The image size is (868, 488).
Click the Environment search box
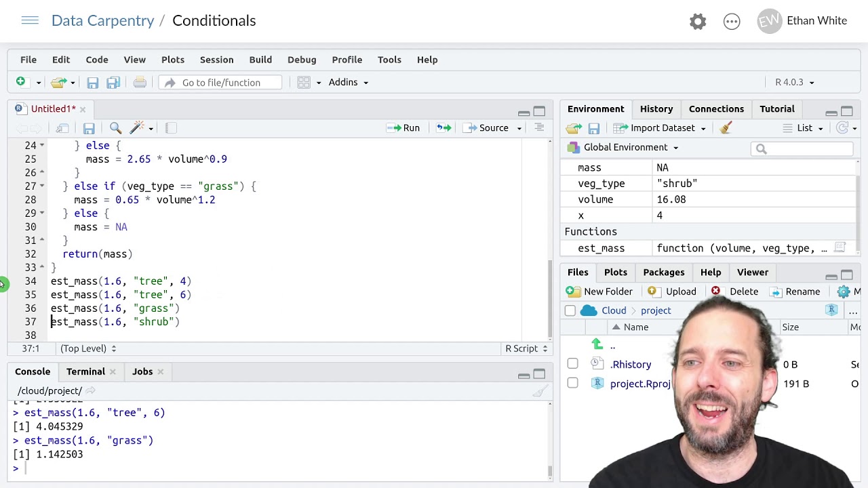[802, 149]
